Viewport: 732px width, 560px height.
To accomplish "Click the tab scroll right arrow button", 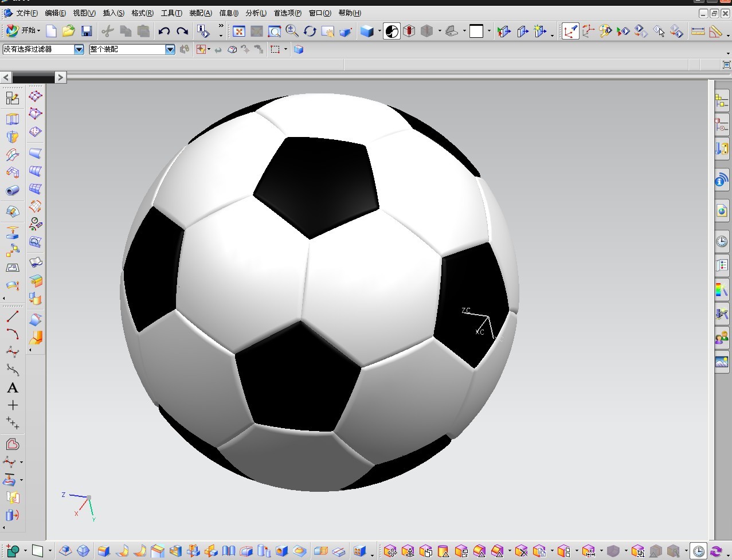I will tap(61, 77).
